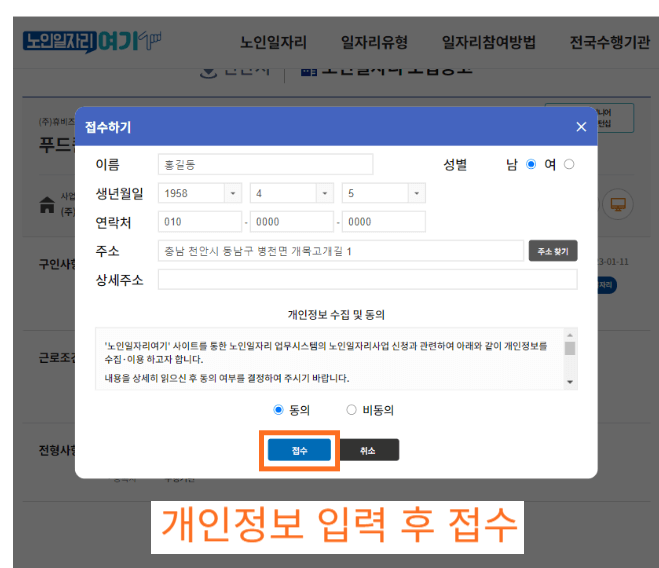Select the 여 gender radio button
Image resolution: width=659 pixels, height=568 pixels.
pyautogui.click(x=569, y=164)
